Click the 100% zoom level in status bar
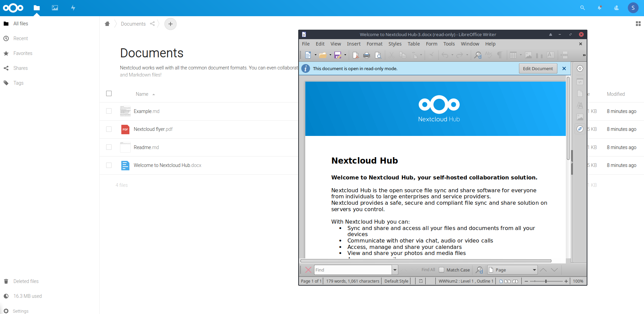The height and width of the screenshot is (314, 644). [578, 281]
